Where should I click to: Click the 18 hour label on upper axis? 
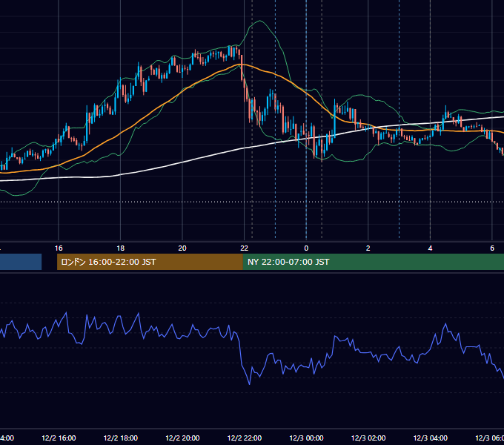tap(121, 248)
